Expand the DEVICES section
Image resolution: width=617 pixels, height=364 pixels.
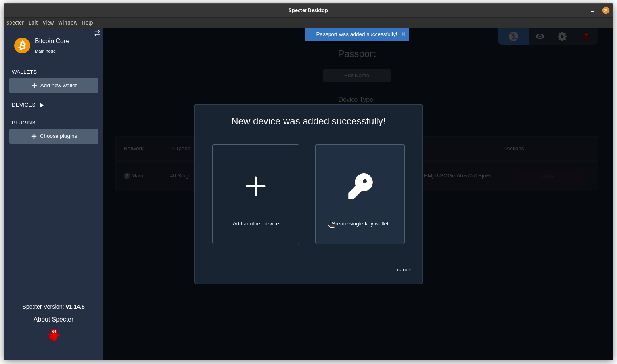coord(42,105)
